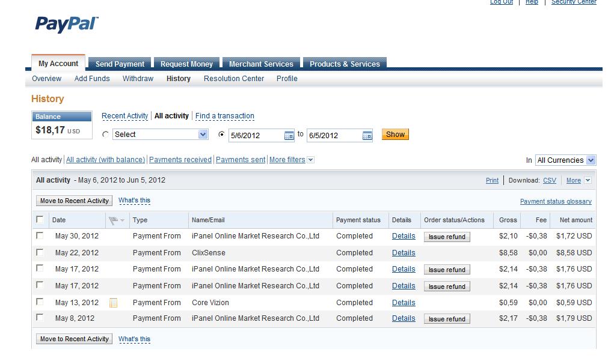Switch to the Send Payment tab
614x364 pixels.
click(x=120, y=64)
